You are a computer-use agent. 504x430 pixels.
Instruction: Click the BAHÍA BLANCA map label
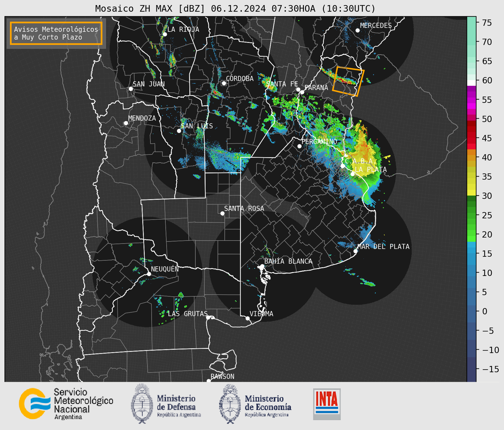pos(288,261)
